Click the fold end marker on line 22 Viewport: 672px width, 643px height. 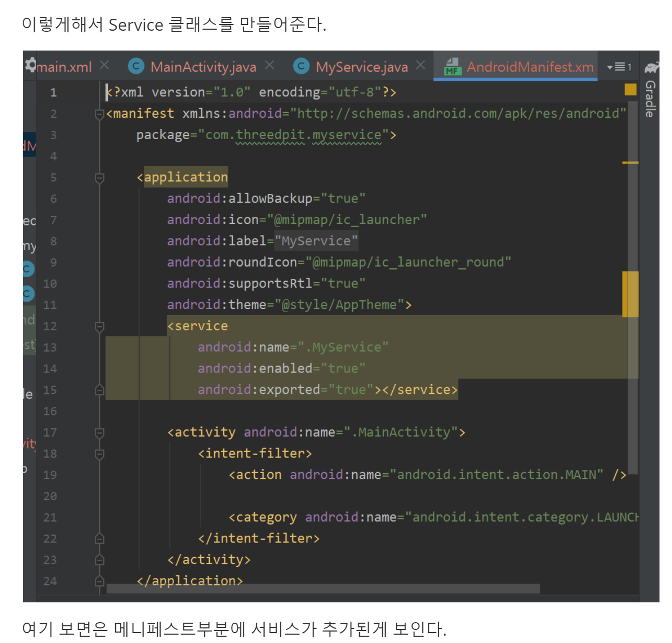point(99,538)
